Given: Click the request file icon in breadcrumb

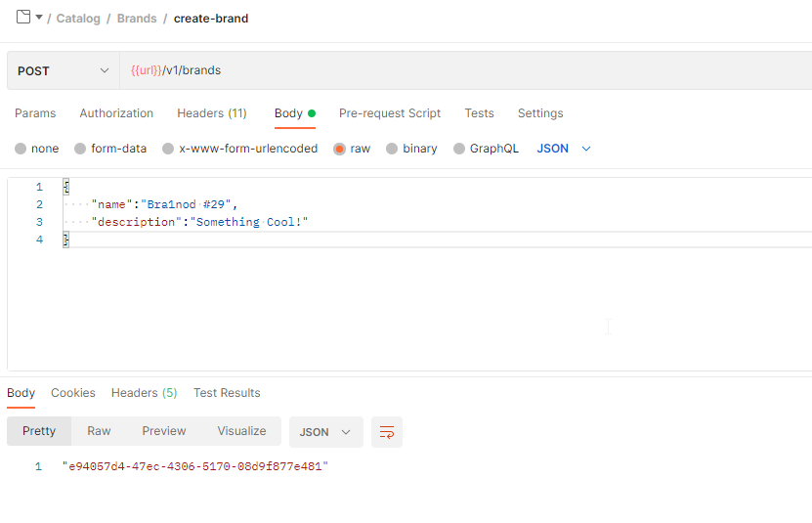Looking at the screenshot, I should coord(23,17).
